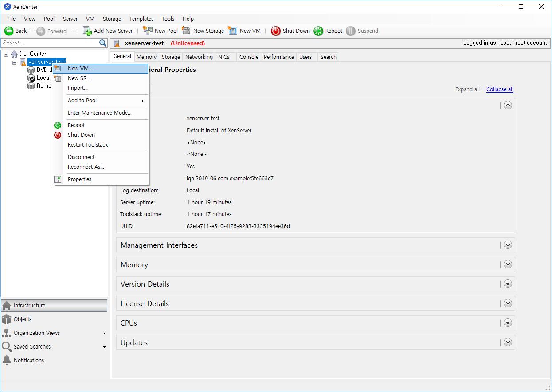
Task: Collapse the XenCenter tree root node
Action: point(6,54)
